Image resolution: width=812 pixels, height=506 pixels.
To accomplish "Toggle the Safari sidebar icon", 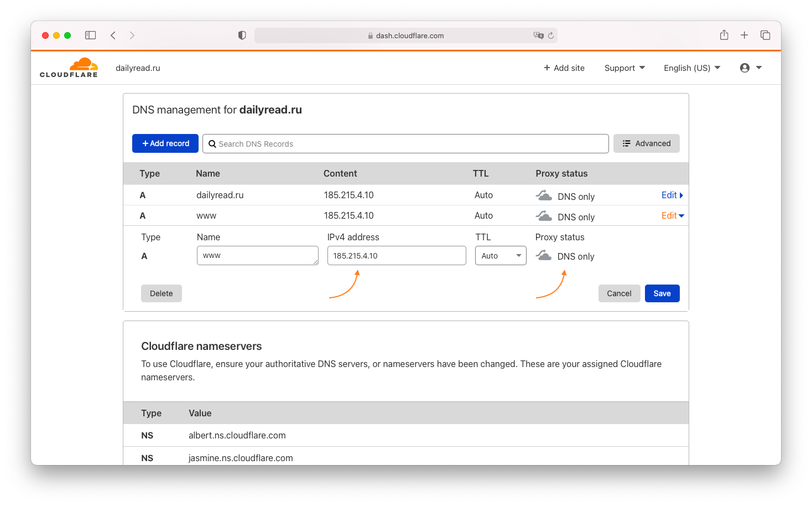I will pos(91,35).
